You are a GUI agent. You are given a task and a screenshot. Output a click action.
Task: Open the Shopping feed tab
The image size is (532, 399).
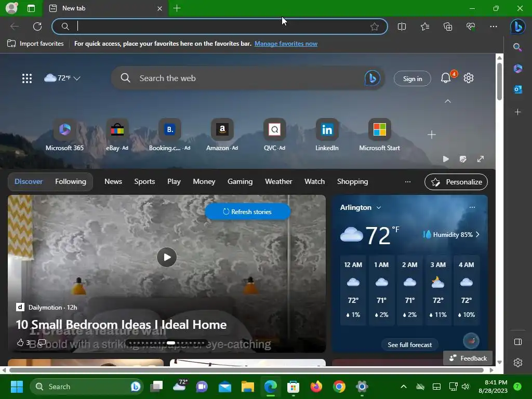(353, 181)
